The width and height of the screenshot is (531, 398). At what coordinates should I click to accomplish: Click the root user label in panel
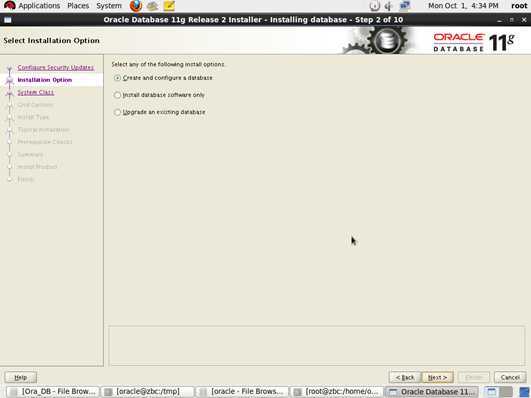[519, 6]
